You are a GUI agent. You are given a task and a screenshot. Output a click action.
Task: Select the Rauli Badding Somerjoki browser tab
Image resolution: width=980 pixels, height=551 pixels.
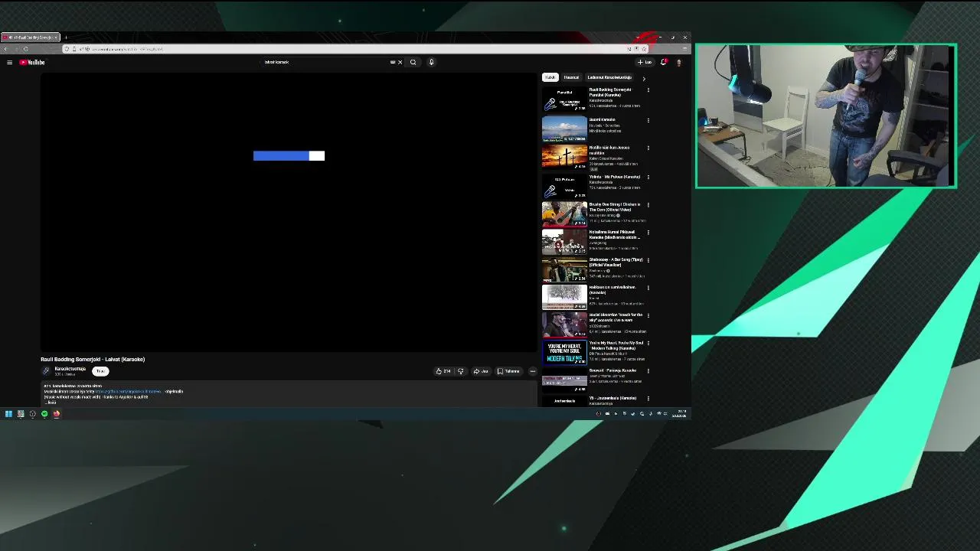30,37
